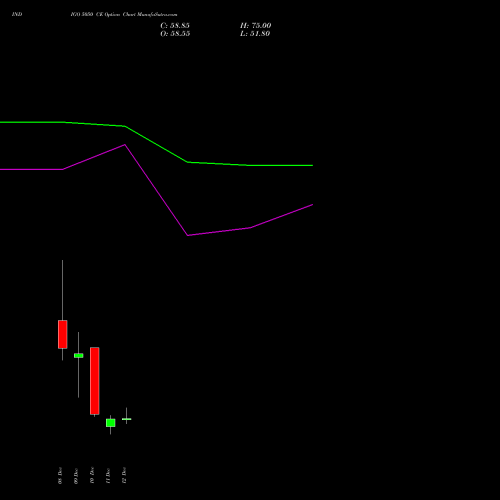Click the '08 Dec' date axis label
This screenshot has height=500, width=500.
pos(60,476)
